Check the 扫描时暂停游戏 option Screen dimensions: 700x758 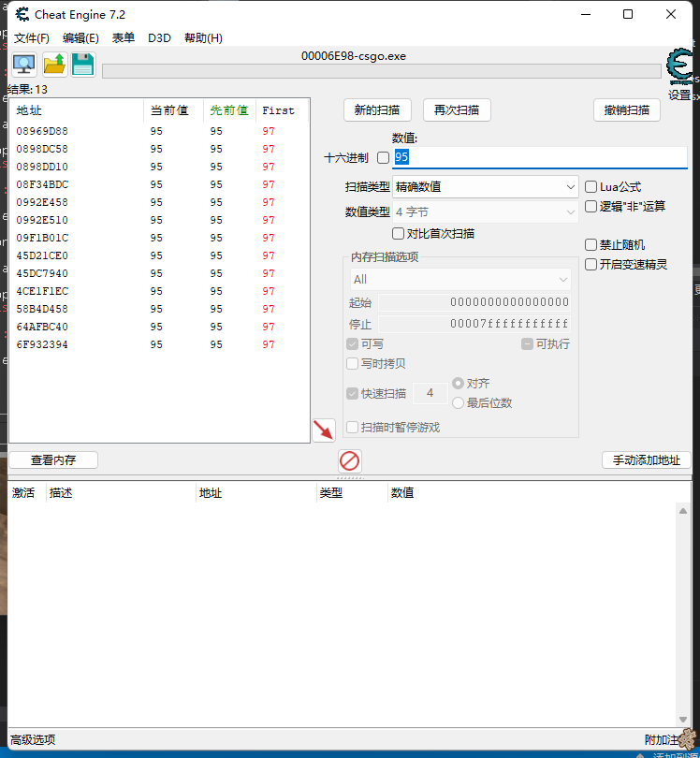pos(353,428)
